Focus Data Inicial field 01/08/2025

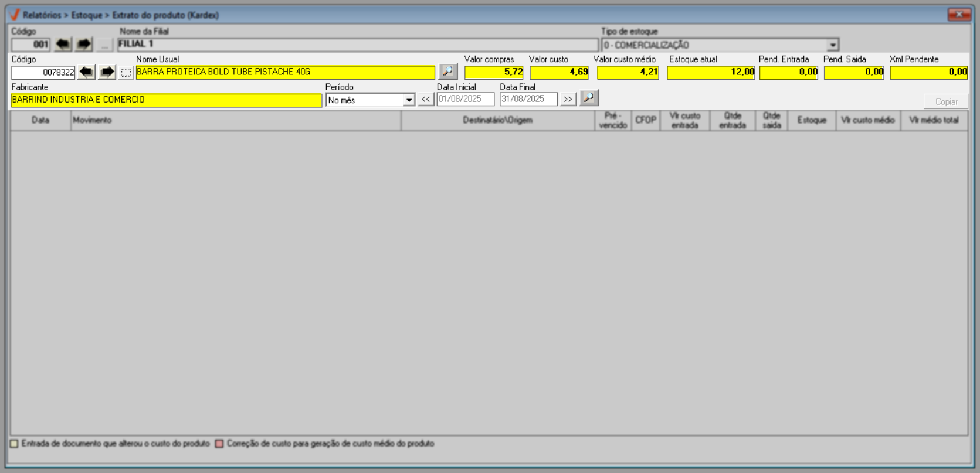(466, 99)
